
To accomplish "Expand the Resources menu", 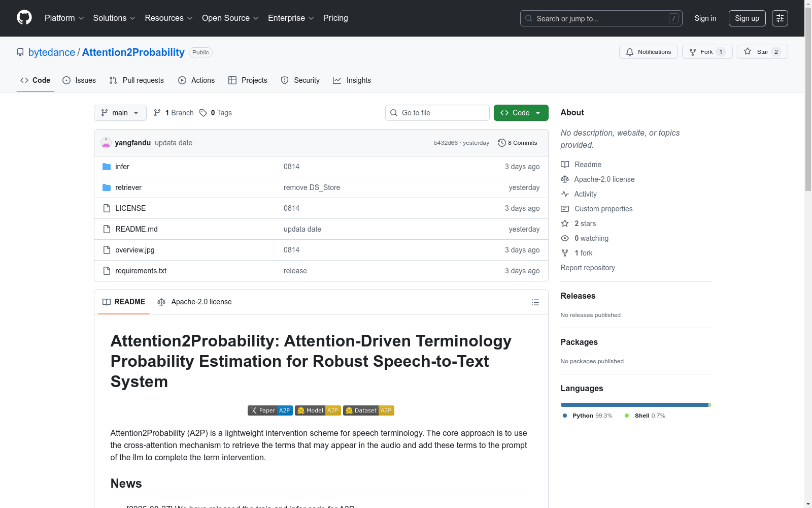I will [x=168, y=18].
